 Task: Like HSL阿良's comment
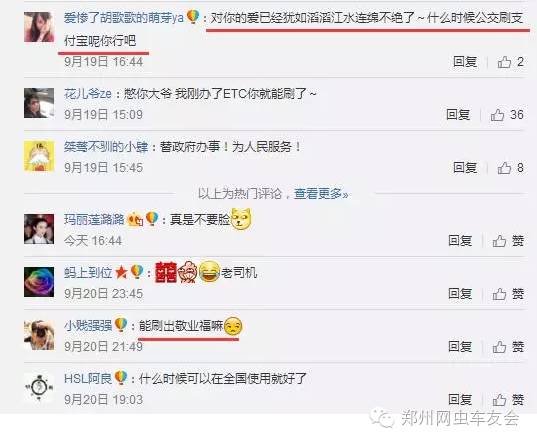[x=508, y=400]
